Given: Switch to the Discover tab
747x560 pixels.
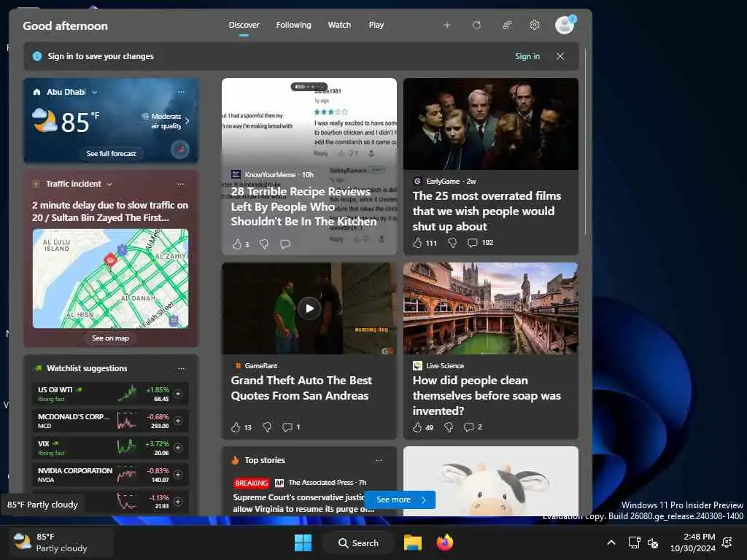Looking at the screenshot, I should (x=244, y=25).
